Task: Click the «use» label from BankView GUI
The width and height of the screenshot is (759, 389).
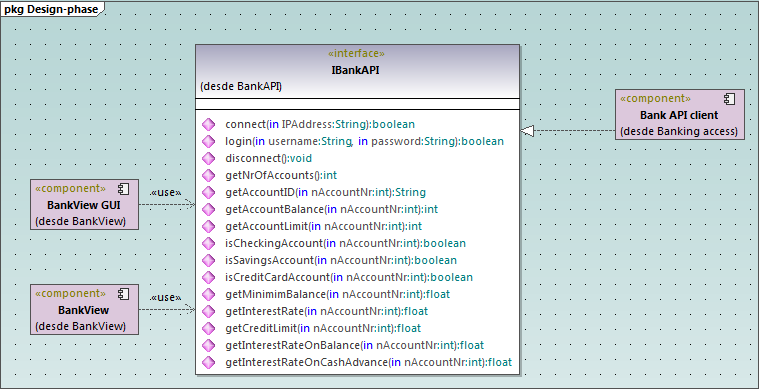Action: (166, 193)
